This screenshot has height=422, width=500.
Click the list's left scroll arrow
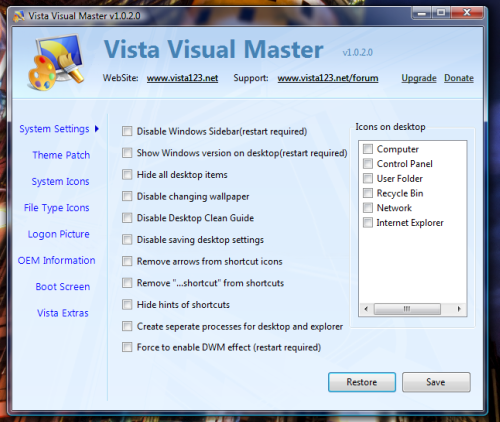(x=366, y=309)
